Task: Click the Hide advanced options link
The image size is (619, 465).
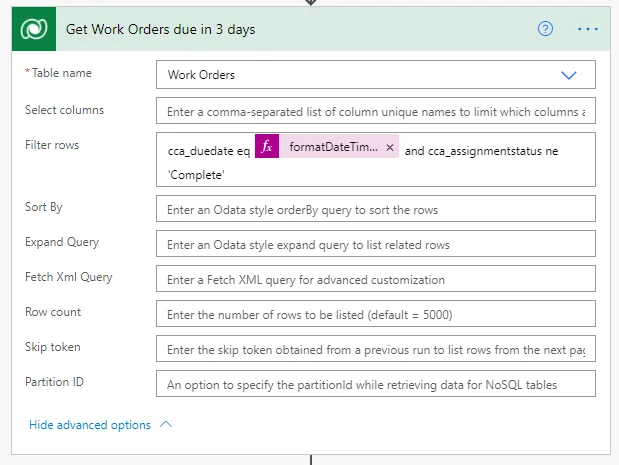Action: point(90,425)
